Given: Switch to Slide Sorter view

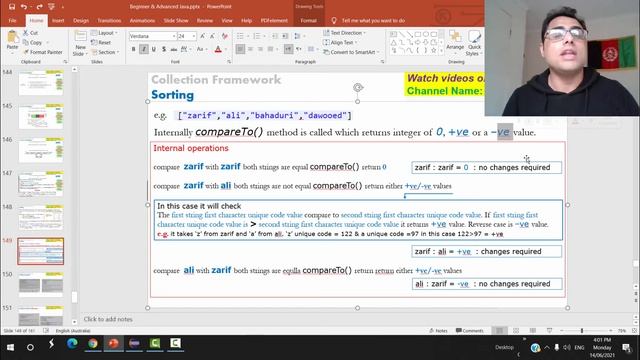Looking at the screenshot, I should [516, 331].
